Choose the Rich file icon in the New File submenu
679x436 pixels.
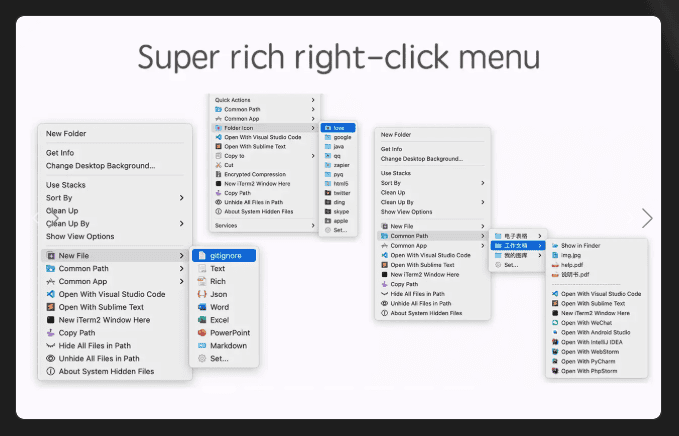pyautogui.click(x=202, y=281)
